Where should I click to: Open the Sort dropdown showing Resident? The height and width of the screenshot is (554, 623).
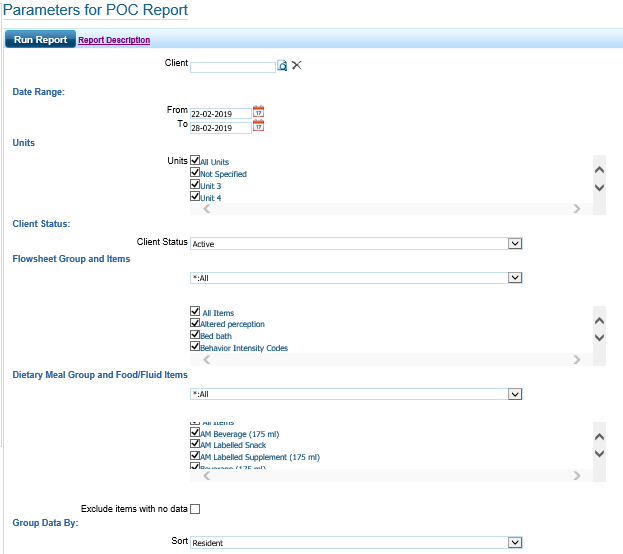click(515, 542)
